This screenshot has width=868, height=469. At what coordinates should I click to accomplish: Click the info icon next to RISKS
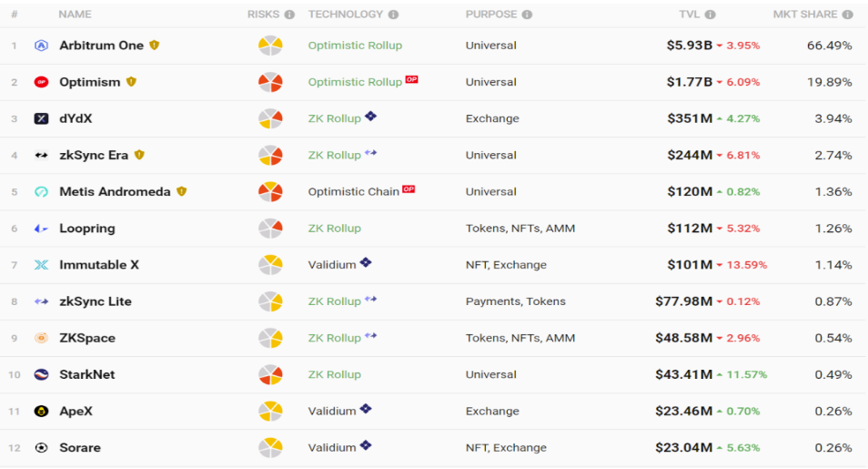[289, 15]
